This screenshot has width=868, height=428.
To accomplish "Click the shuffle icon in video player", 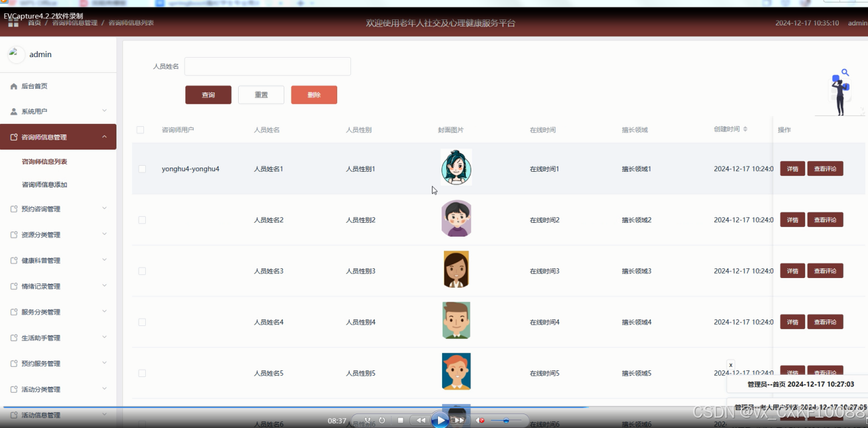I will [x=367, y=420].
